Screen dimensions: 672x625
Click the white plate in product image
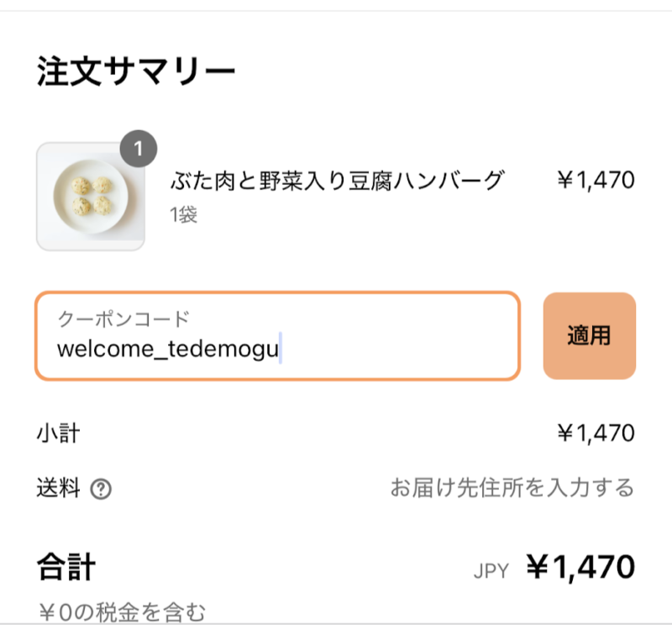[91, 197]
